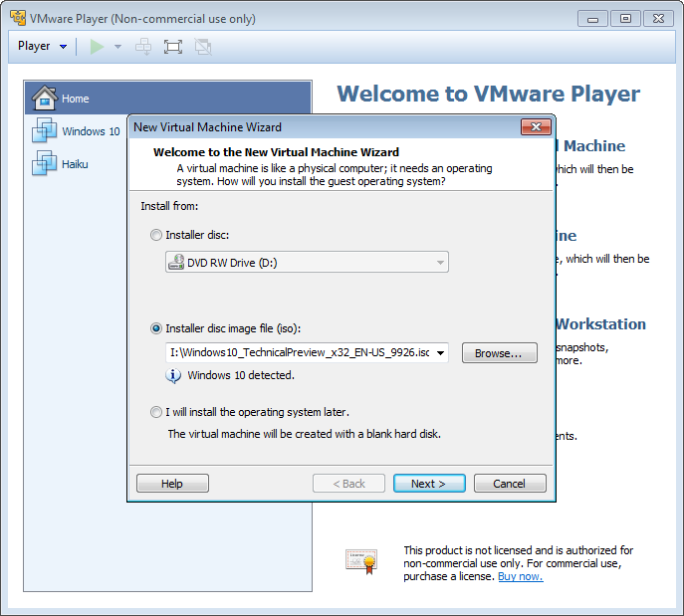Click the DVD drive icon in dropdown

176,262
